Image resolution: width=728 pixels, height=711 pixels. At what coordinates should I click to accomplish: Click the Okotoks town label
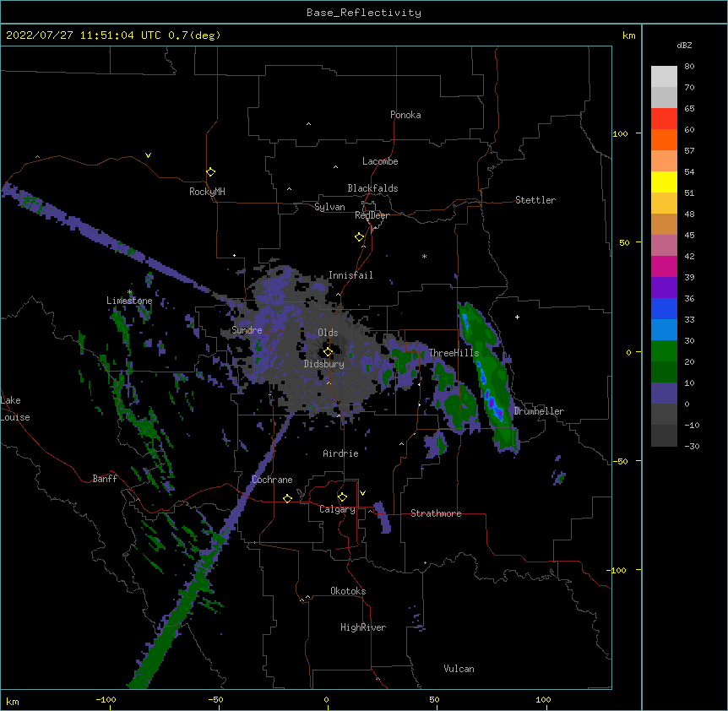click(348, 591)
